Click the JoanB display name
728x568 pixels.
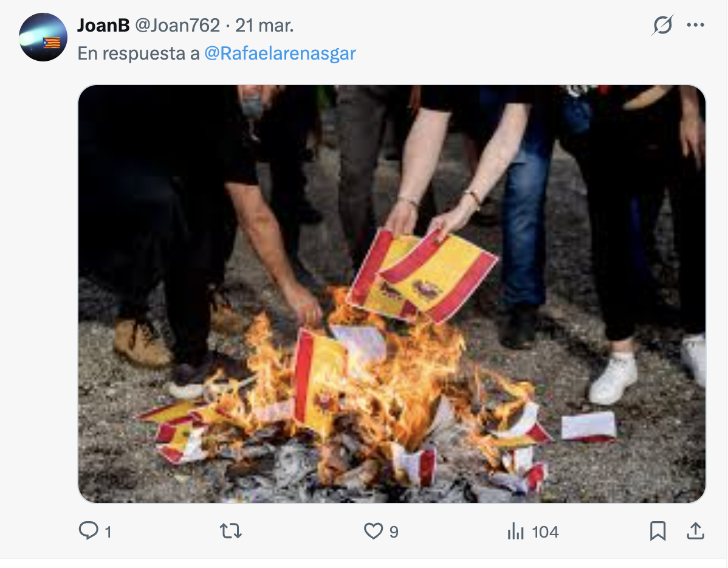(103, 25)
